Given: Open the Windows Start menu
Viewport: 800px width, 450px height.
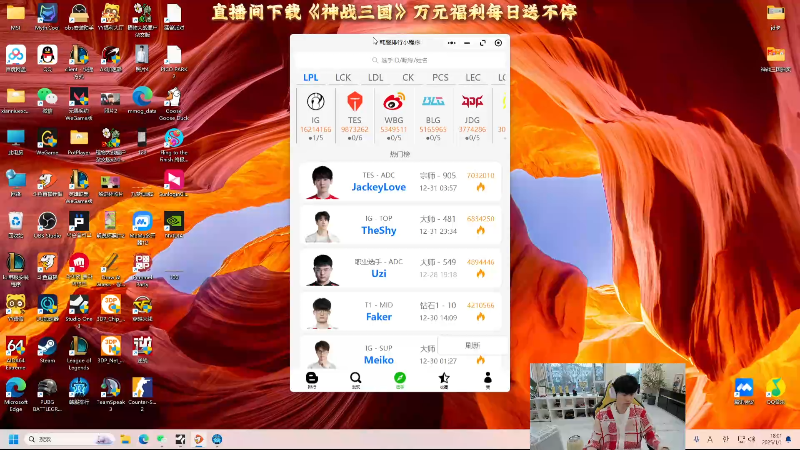Looking at the screenshot, I should point(13,439).
